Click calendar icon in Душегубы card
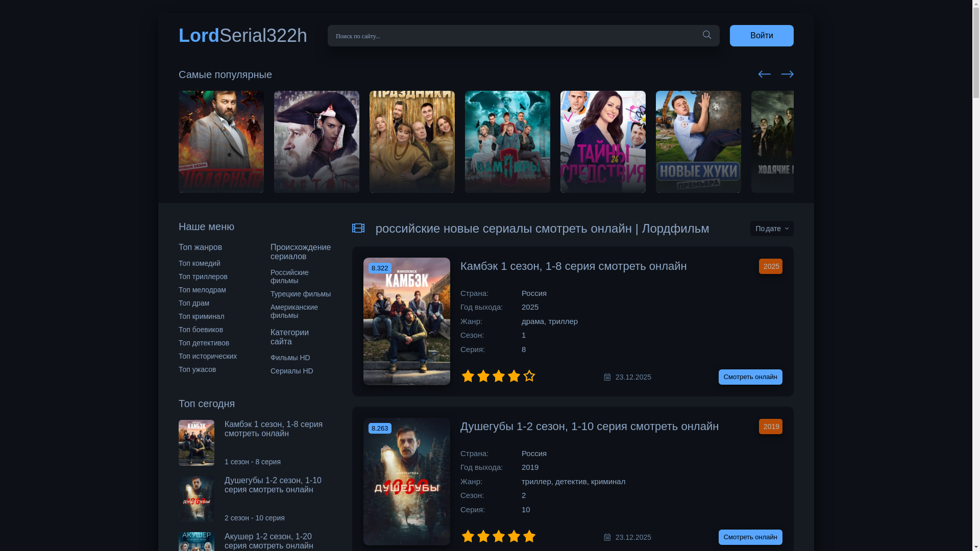980x551 pixels. pos(607,537)
